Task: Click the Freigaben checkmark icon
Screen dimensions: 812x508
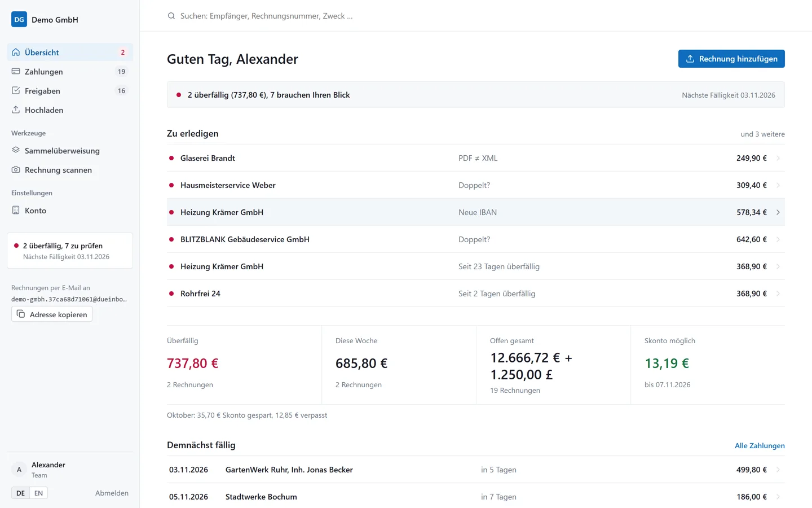Action: [16, 90]
